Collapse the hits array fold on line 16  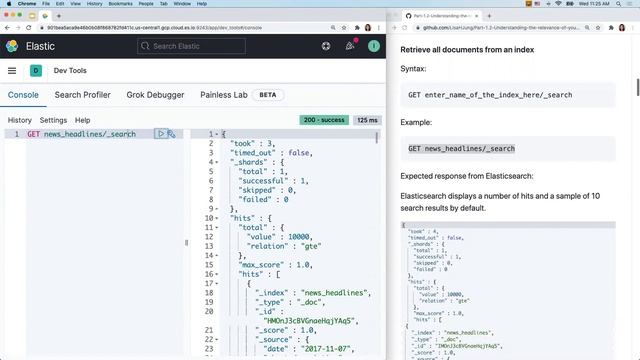(x=217, y=274)
